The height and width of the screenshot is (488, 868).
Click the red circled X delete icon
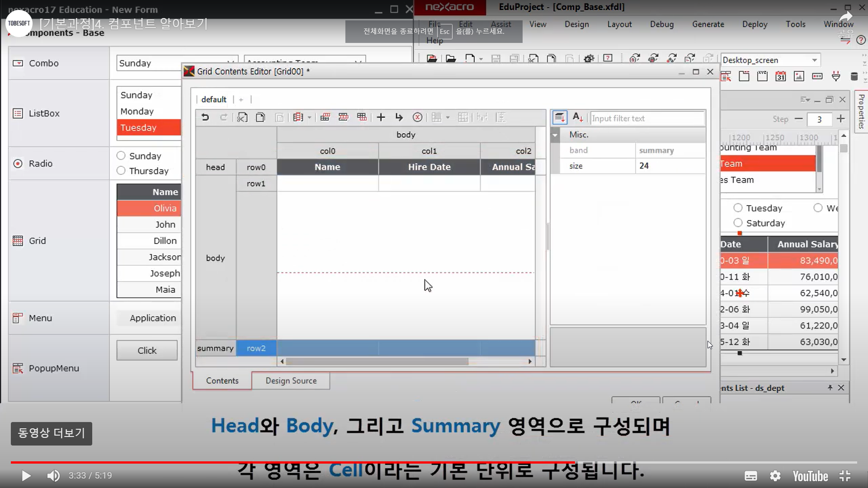pyautogui.click(x=417, y=117)
